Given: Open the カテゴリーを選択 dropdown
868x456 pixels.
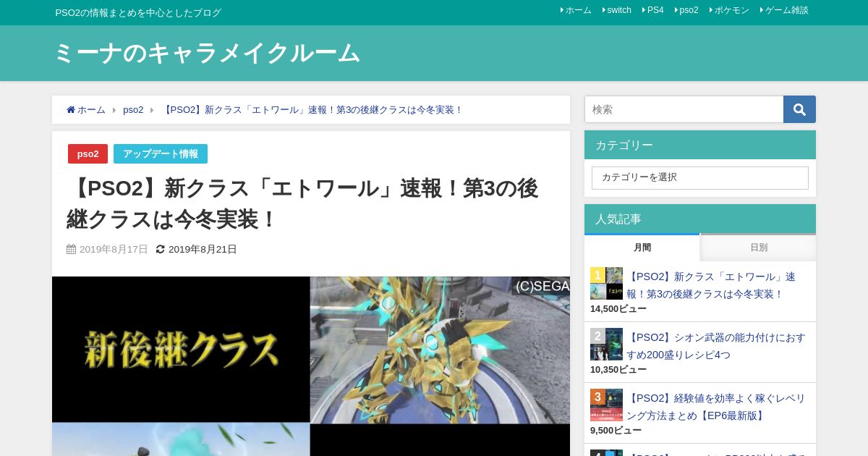Looking at the screenshot, I should point(700,178).
